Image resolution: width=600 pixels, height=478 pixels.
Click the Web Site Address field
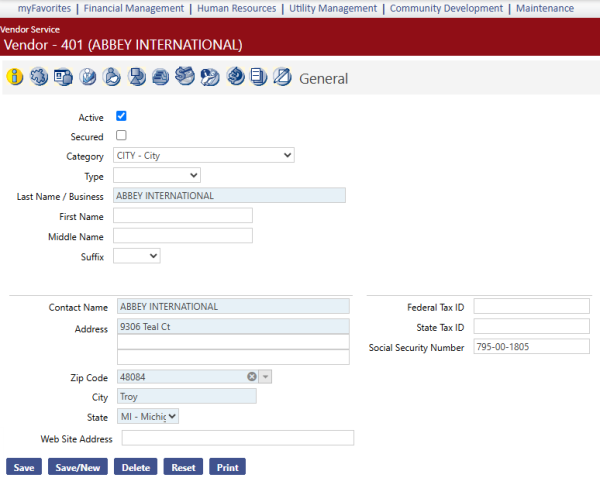[x=238, y=438]
